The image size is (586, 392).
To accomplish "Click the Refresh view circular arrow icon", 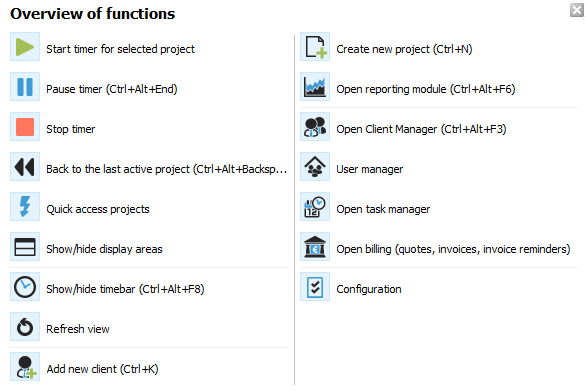I will click(25, 327).
